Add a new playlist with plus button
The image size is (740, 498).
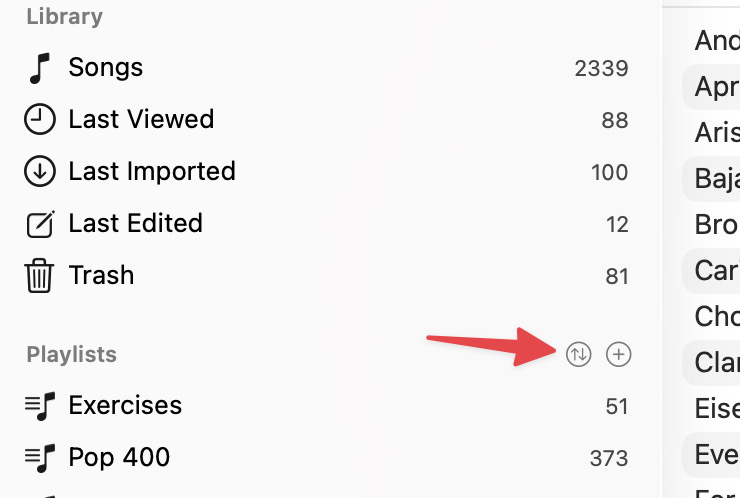620,354
